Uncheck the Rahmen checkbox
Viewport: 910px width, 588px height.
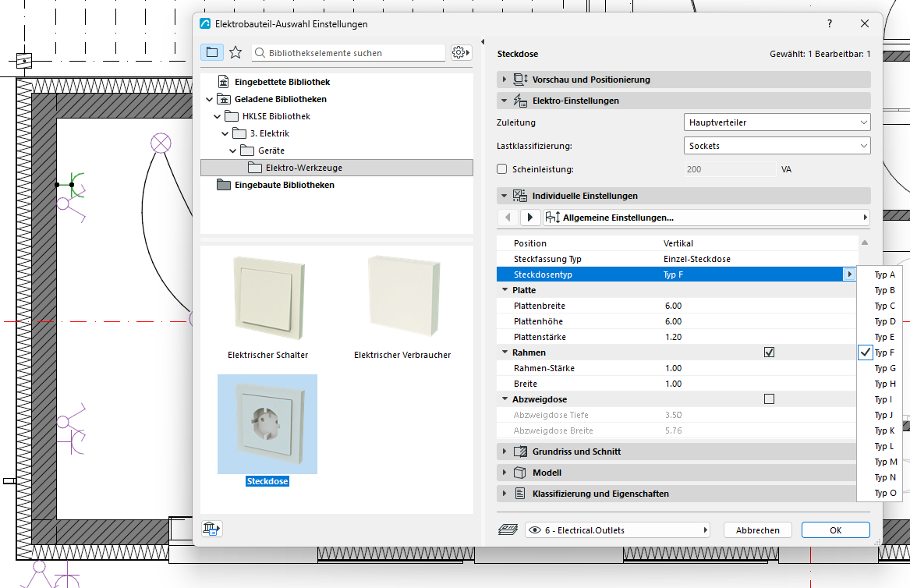click(769, 352)
